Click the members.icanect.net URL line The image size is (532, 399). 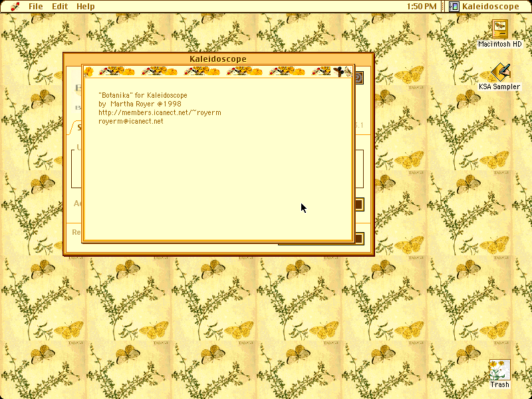pyautogui.click(x=160, y=112)
